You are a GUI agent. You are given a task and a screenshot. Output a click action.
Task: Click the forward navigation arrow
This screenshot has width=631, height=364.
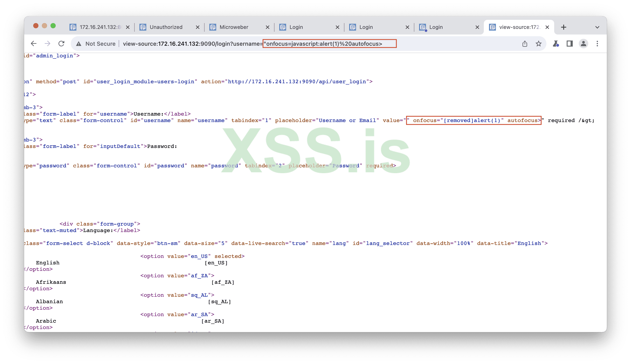pyautogui.click(x=47, y=44)
